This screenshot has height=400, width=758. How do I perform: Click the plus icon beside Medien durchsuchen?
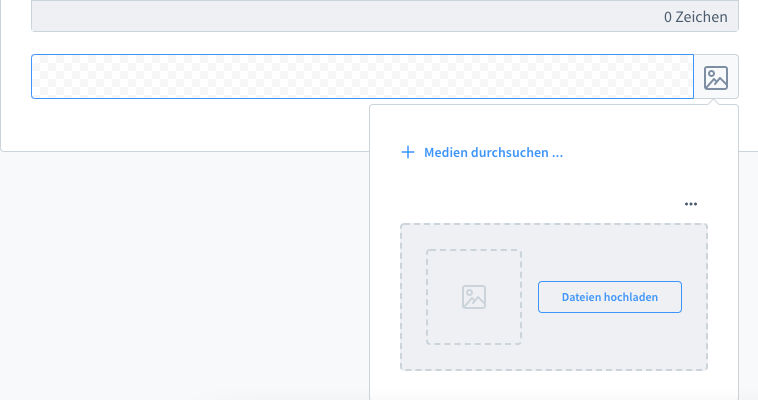[407, 153]
